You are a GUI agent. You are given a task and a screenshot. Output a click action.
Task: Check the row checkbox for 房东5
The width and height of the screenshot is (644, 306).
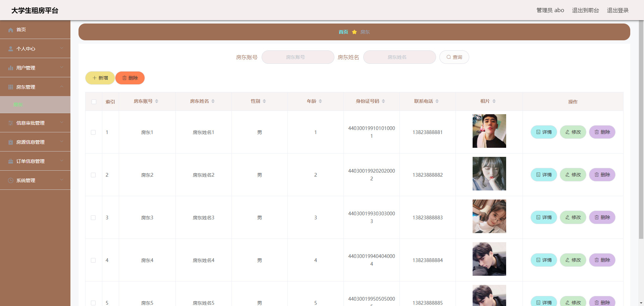93,303
